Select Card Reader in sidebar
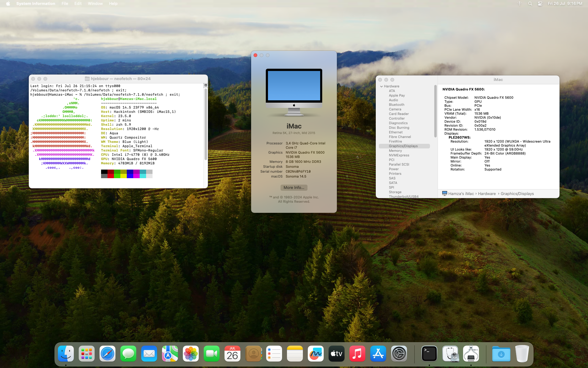 (399, 114)
